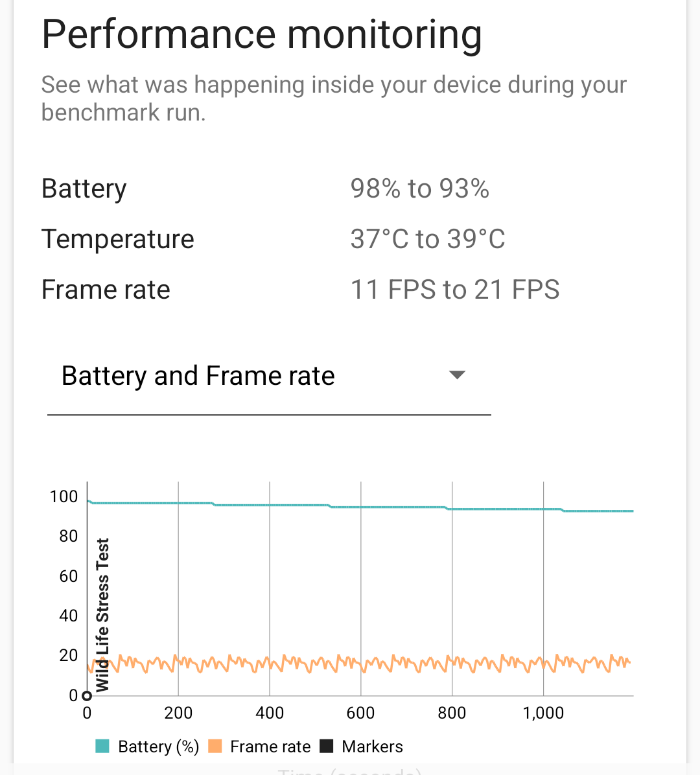Click the Performance monitoring heading

262,34
